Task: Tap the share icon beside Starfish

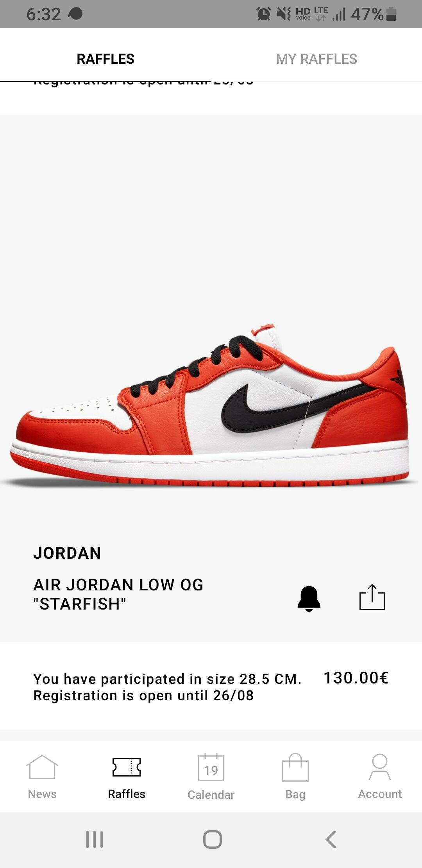Action: 372,597
